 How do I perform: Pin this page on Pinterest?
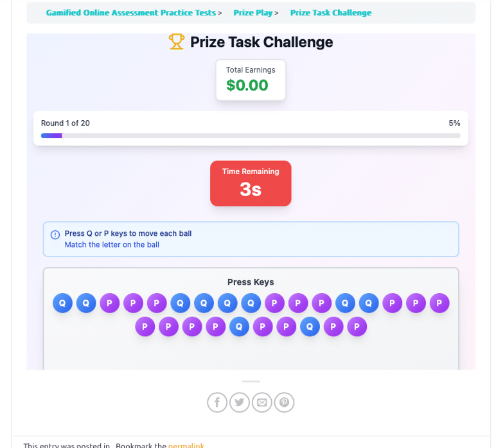pos(284,402)
